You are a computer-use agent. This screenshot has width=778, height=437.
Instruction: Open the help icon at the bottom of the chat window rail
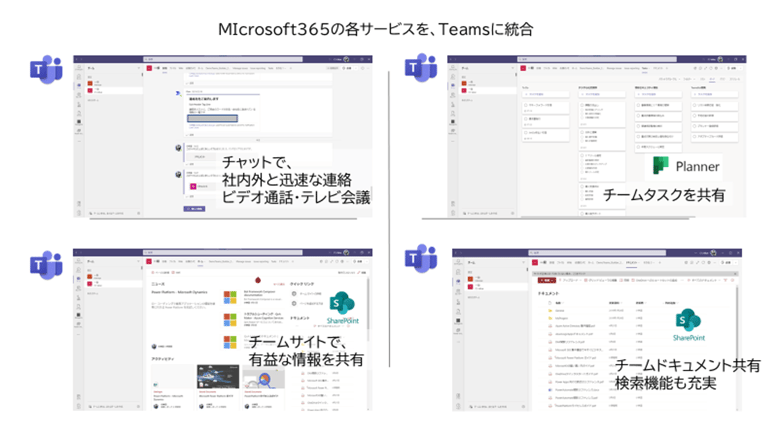(x=78, y=213)
